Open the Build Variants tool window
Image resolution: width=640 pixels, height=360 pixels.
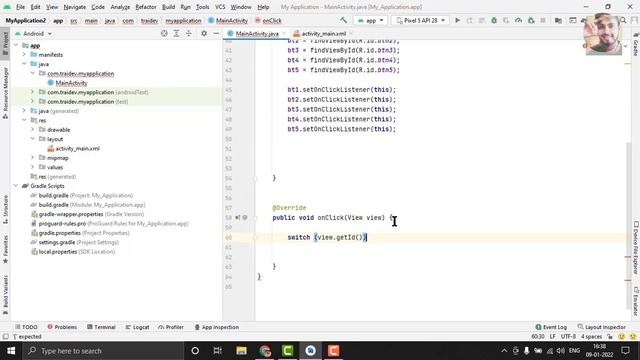pyautogui.click(x=5, y=295)
